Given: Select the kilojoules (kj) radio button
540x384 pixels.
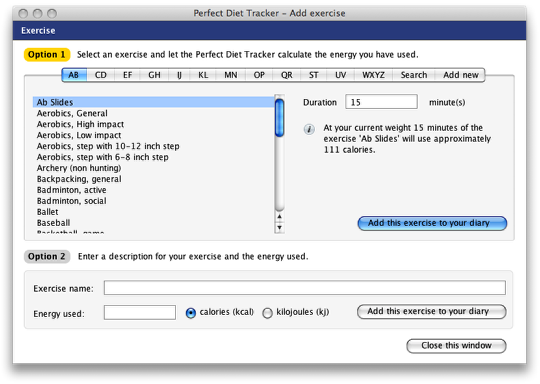Looking at the screenshot, I should (267, 313).
